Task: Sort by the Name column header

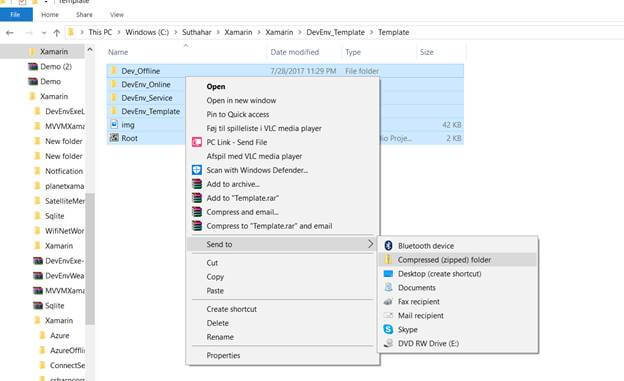Action: point(118,52)
